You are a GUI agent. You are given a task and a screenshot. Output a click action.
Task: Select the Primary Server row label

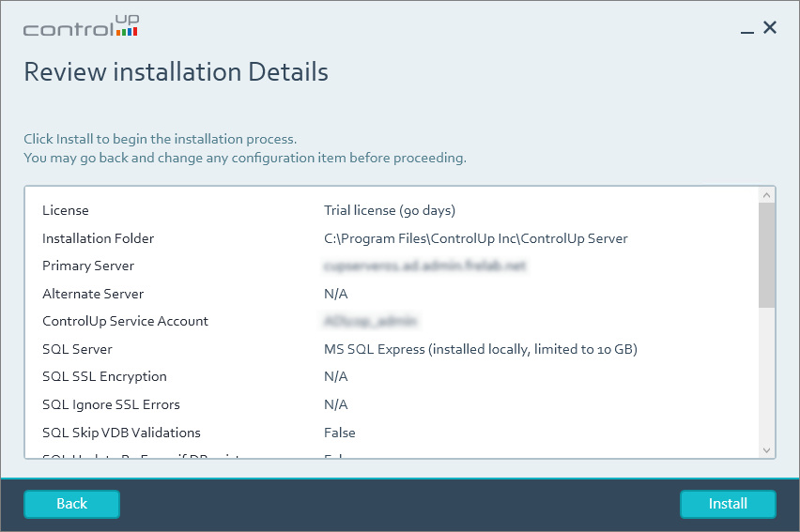tap(88, 266)
